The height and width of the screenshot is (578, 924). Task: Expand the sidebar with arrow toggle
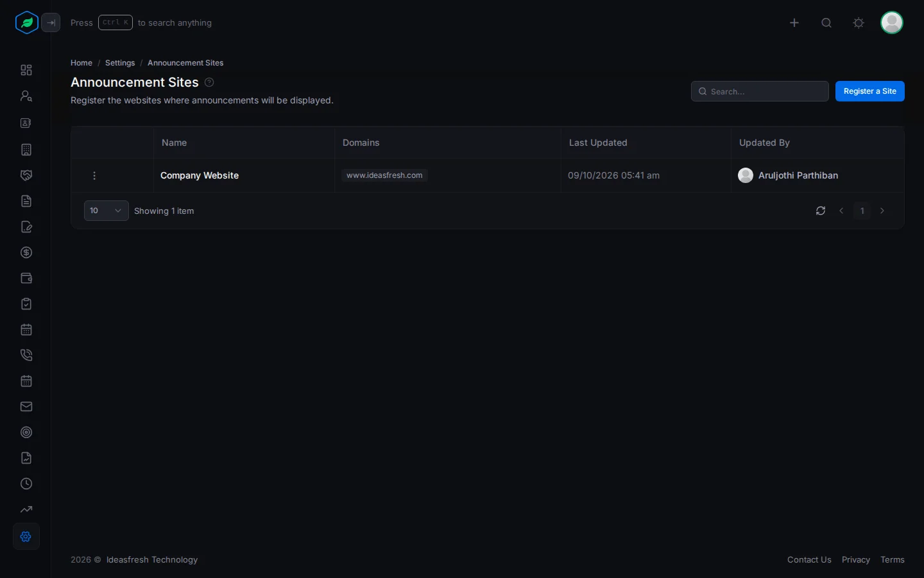coord(51,22)
